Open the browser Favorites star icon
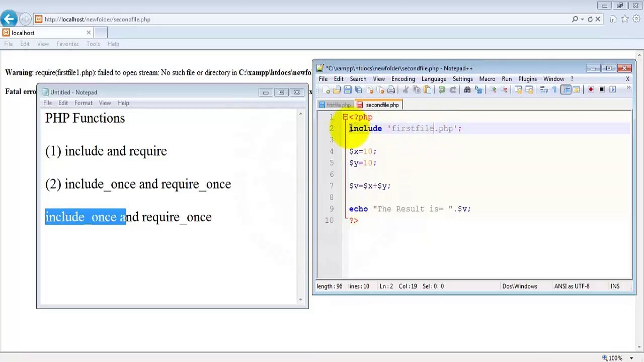 [x=625, y=19]
